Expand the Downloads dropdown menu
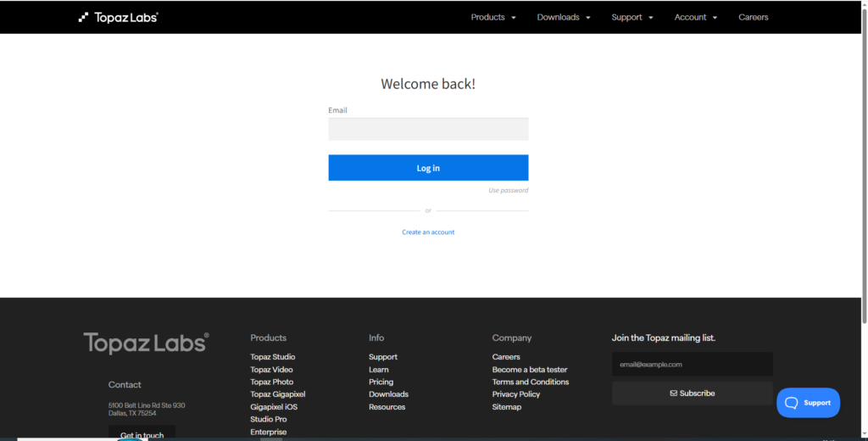 click(x=564, y=17)
